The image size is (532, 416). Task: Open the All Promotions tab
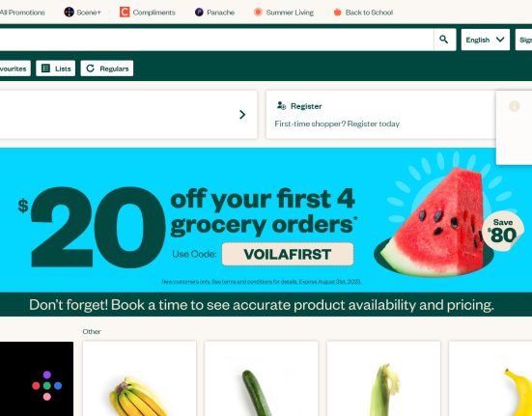(x=22, y=13)
